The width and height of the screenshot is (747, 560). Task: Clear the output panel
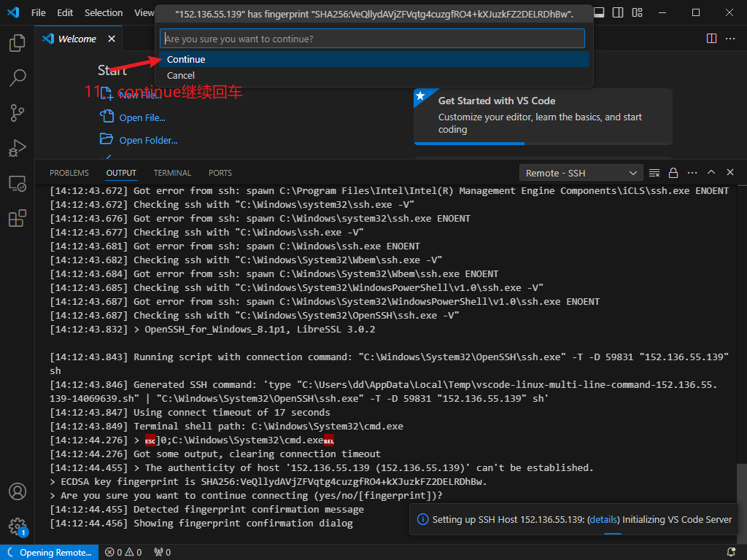pos(654,173)
